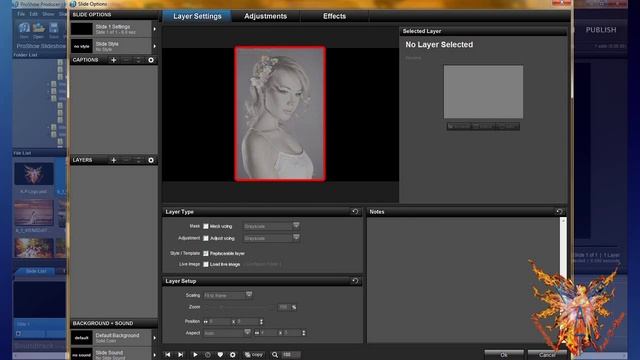The width and height of the screenshot is (640, 360).
Task: Enable the Mask using checkbox
Action: point(206,226)
